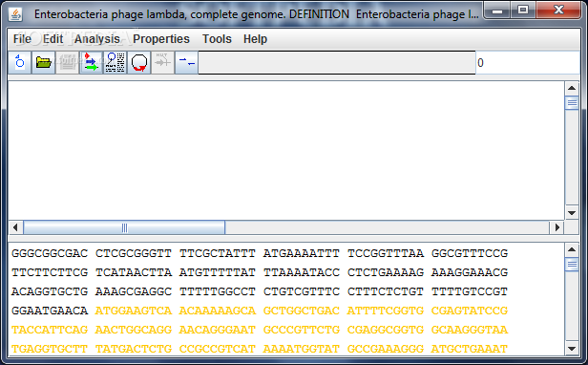Click the red, blue and green arrows icon
Viewport: 588px width, 365px height.
(91, 62)
